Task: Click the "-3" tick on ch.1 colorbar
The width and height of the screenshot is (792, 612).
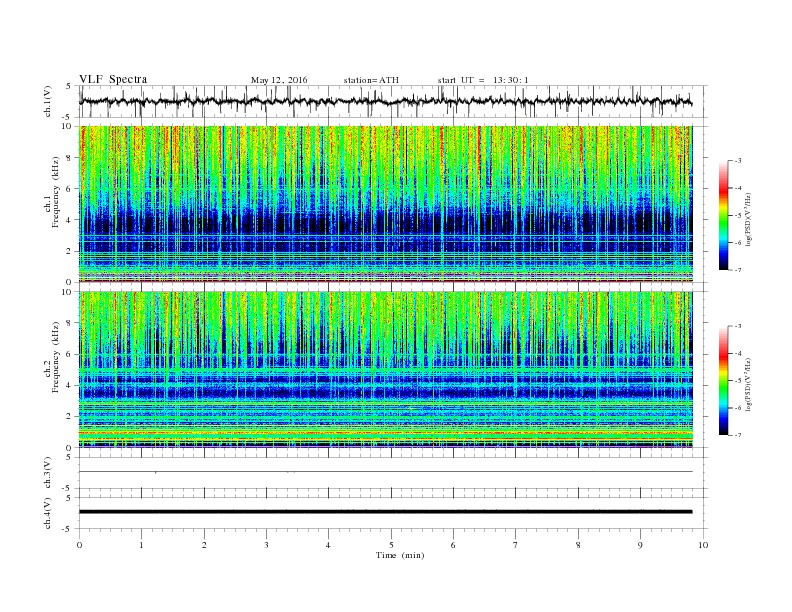Action: click(738, 161)
